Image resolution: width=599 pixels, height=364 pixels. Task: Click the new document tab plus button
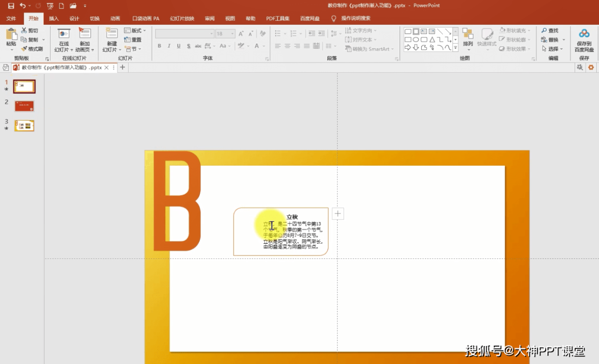click(x=123, y=67)
